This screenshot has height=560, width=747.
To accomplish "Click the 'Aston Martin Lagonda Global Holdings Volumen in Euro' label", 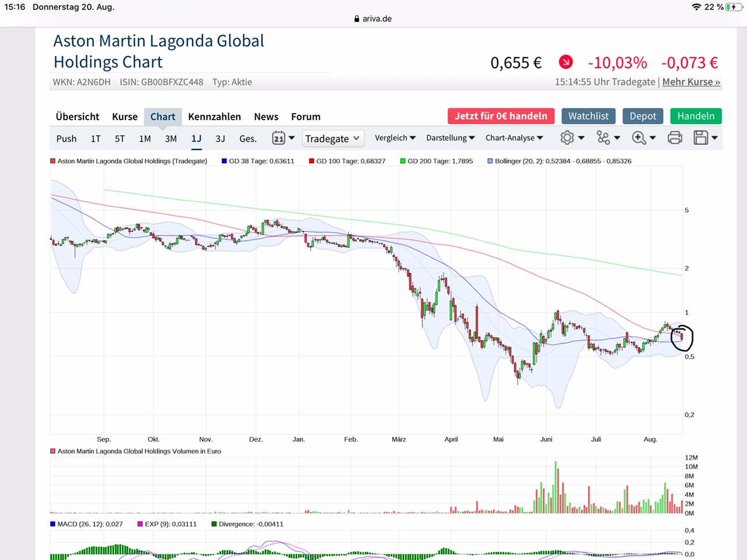I will tap(139, 451).
